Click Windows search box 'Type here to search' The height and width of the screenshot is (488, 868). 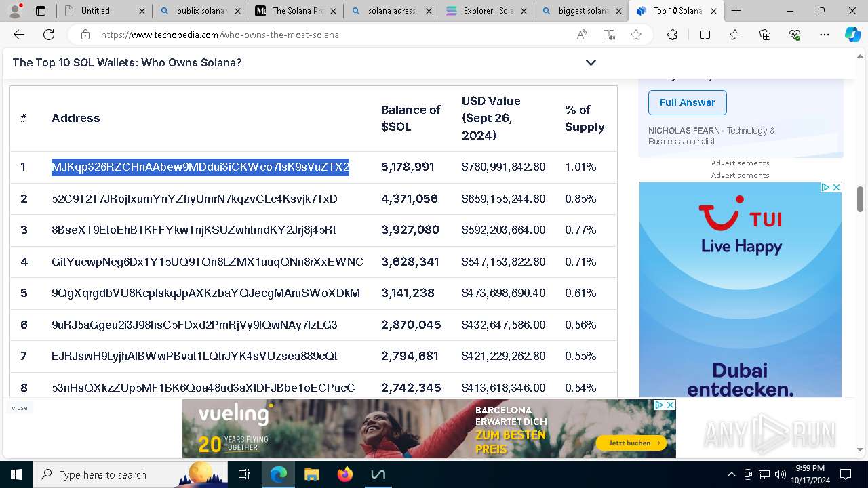pyautogui.click(x=130, y=474)
